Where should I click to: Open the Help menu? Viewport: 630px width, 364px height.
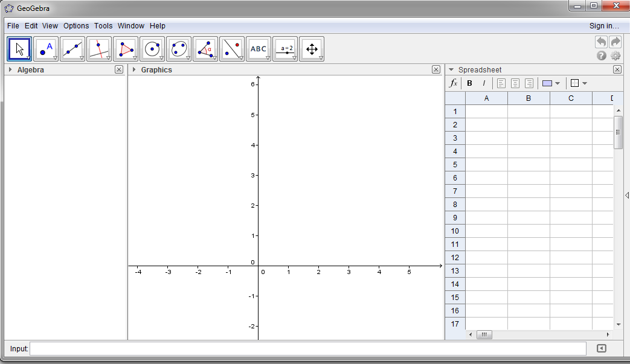point(158,26)
